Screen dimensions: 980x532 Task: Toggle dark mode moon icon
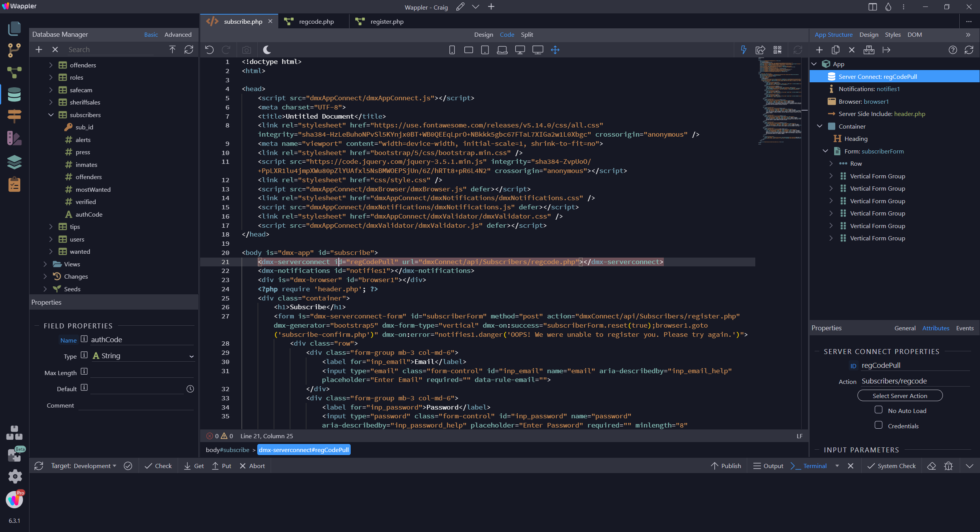point(267,50)
